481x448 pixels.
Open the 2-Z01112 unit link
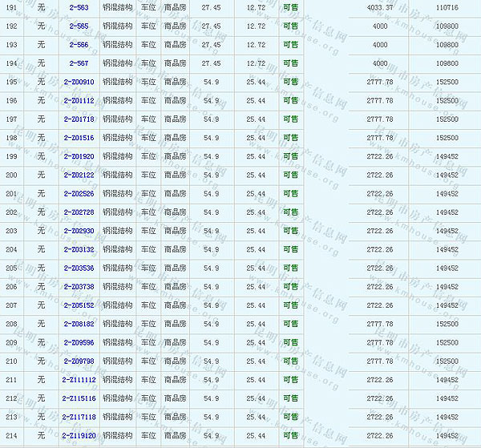(79, 100)
